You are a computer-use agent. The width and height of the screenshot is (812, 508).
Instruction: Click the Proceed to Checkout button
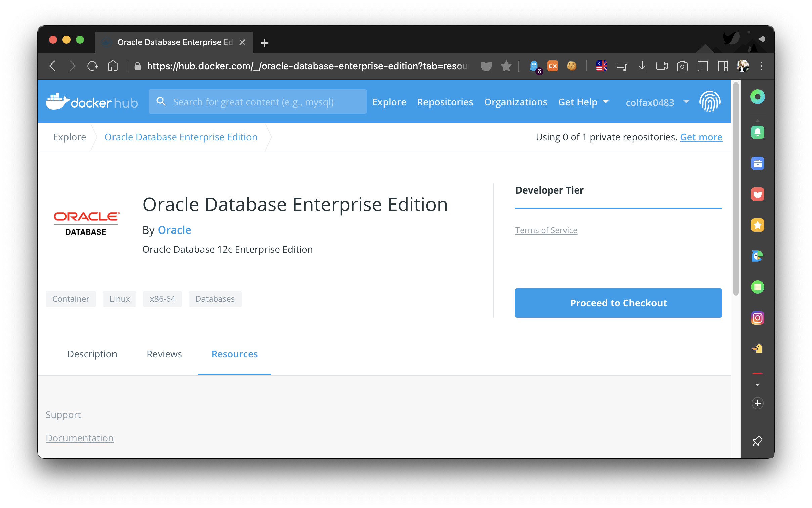click(x=618, y=303)
